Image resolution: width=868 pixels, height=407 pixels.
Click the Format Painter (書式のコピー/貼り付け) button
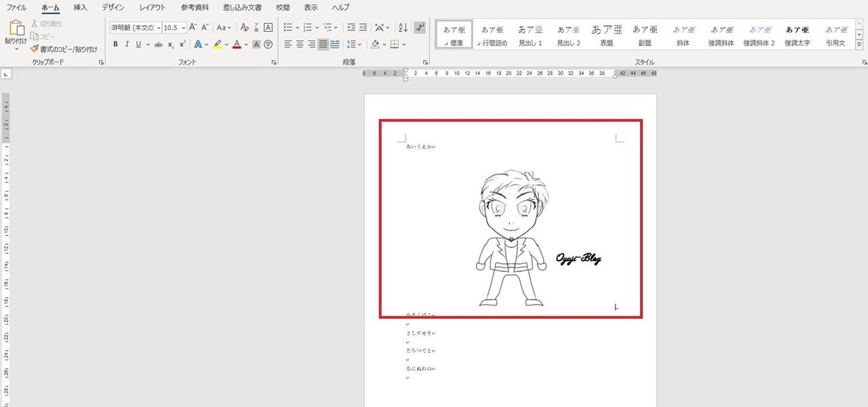coord(64,49)
